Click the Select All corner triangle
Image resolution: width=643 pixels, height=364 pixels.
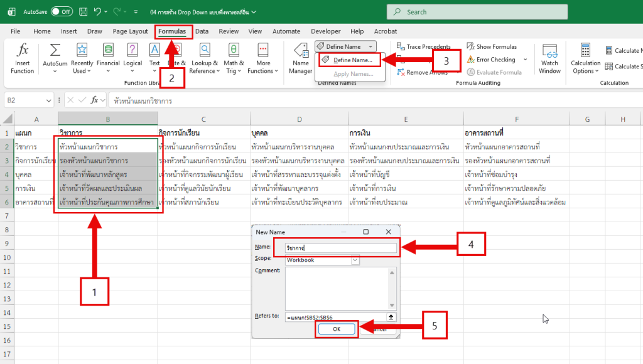8,119
